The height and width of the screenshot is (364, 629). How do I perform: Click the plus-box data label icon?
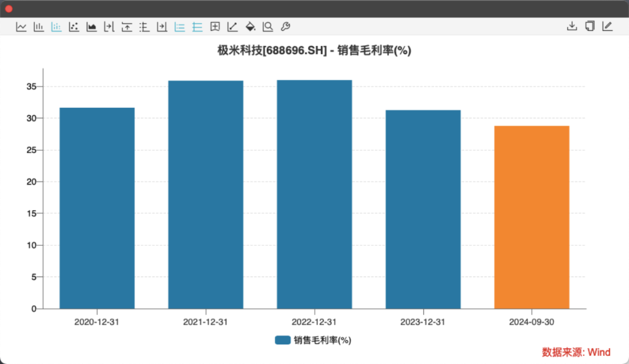click(x=215, y=27)
